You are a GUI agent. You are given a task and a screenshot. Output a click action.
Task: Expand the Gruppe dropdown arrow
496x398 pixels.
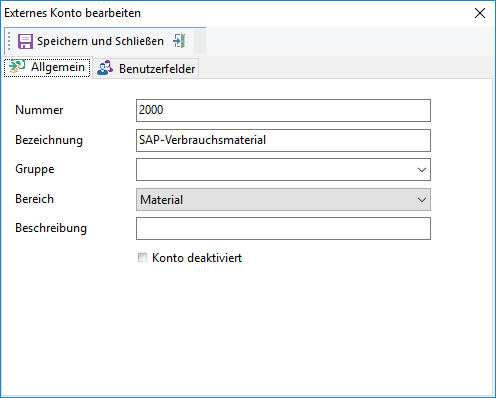pos(422,170)
